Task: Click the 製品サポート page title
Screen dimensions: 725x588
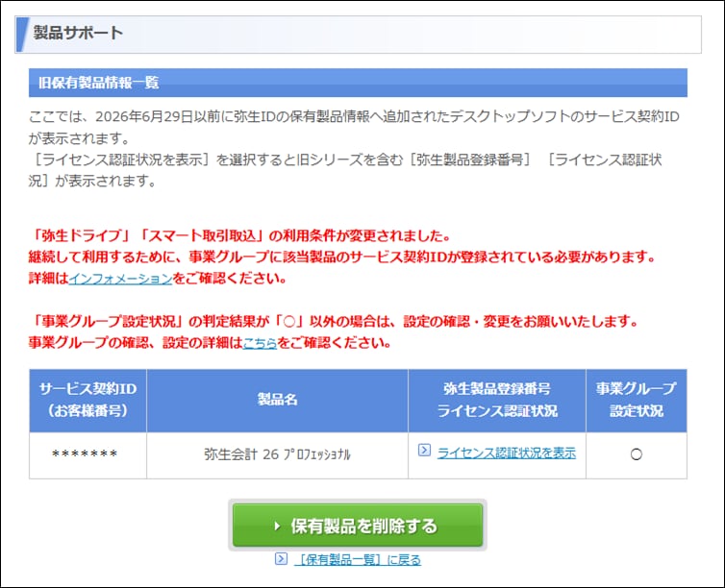Action: click(78, 33)
